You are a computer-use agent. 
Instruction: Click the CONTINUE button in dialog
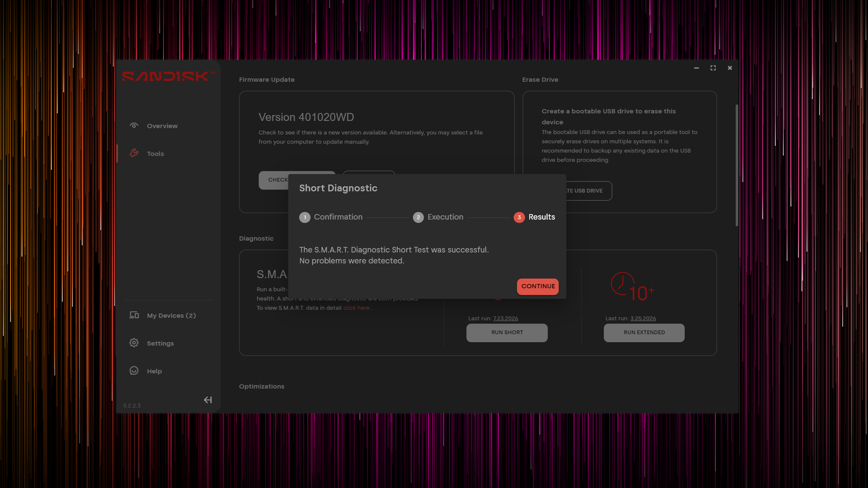[538, 287]
